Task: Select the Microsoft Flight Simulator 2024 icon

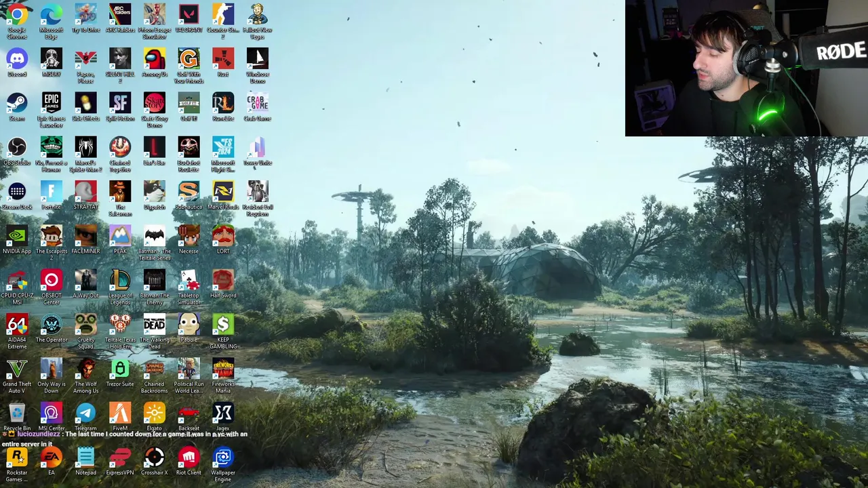Action: pyautogui.click(x=223, y=147)
